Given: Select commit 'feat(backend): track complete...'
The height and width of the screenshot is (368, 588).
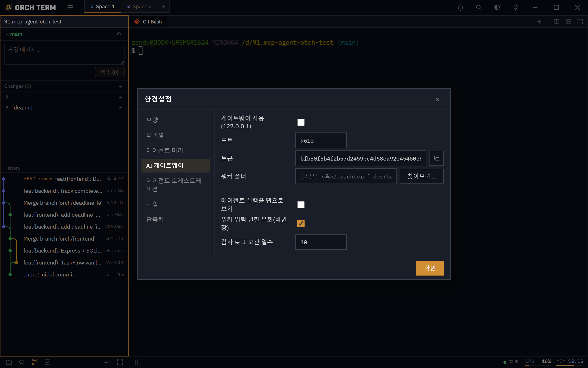Looking at the screenshot, I should click(x=64, y=191).
